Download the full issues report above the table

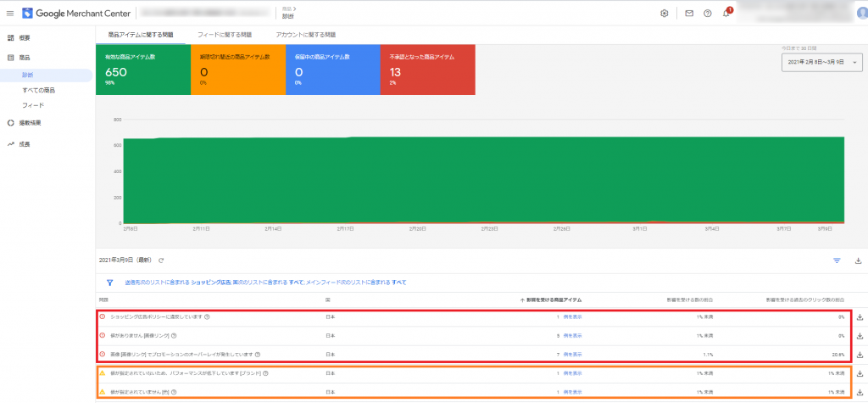tap(858, 260)
